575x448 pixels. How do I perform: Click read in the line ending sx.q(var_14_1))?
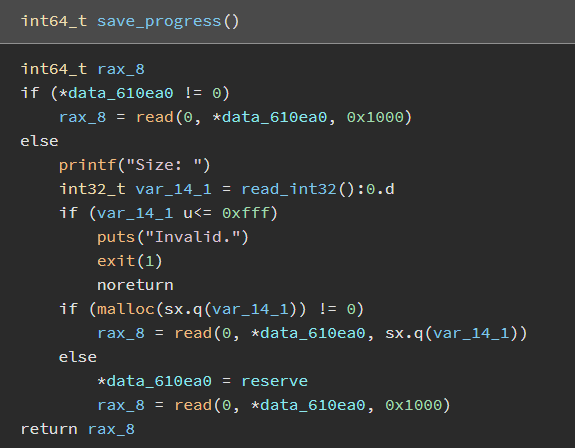tap(193, 333)
